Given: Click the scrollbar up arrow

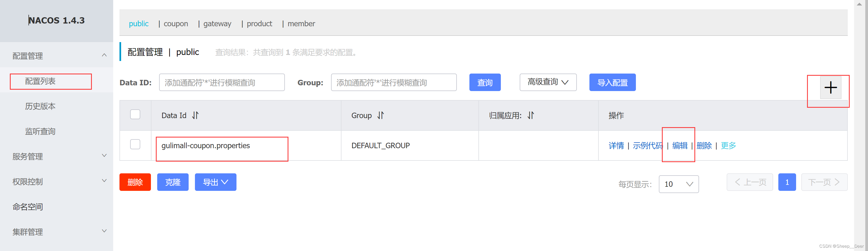Looking at the screenshot, I should click(x=859, y=4).
